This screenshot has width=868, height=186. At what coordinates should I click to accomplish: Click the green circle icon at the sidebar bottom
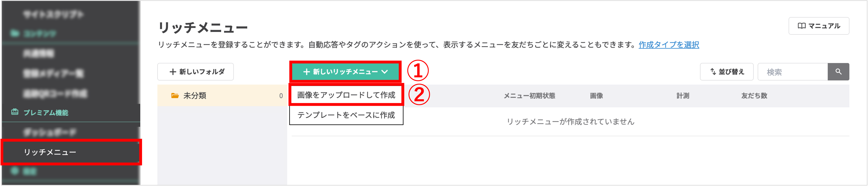point(14,171)
